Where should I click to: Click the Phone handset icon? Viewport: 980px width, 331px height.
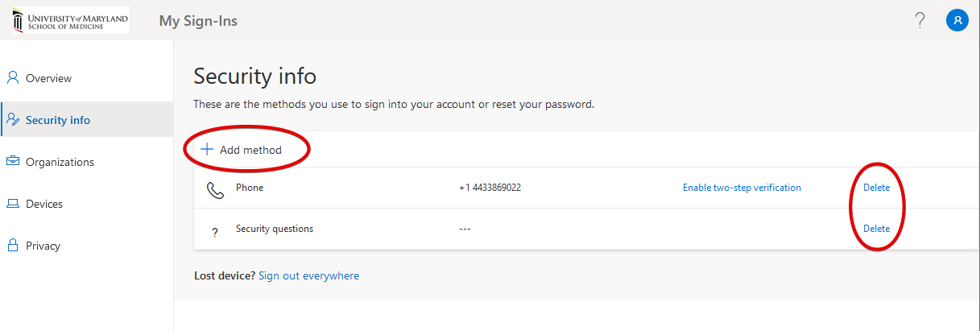tap(215, 190)
